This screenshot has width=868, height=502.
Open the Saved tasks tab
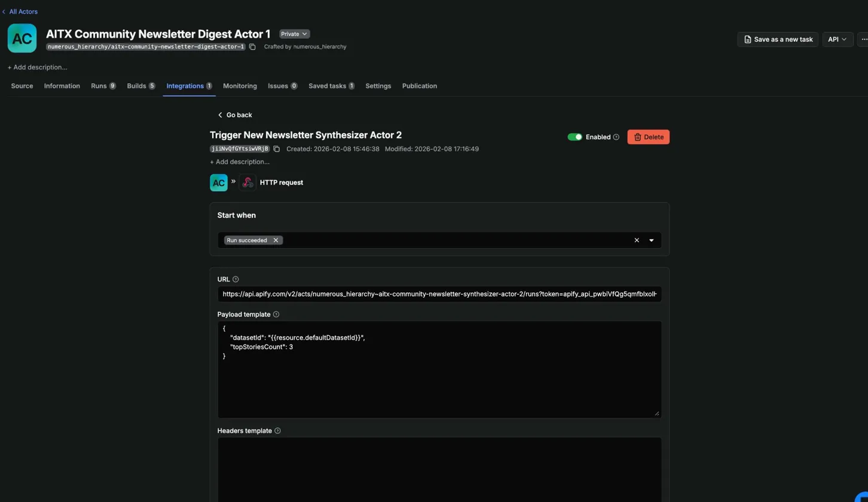coord(328,85)
